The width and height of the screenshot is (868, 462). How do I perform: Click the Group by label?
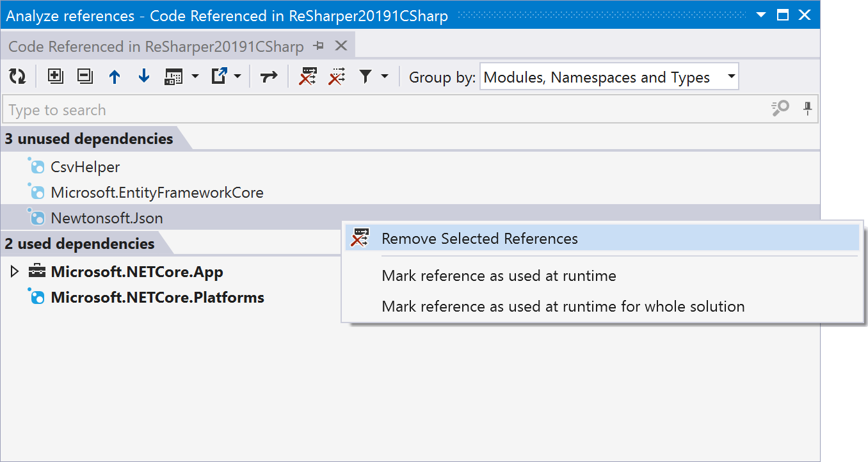pos(442,77)
